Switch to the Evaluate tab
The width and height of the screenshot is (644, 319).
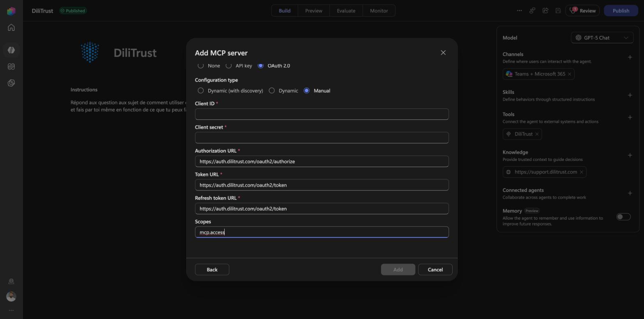pyautogui.click(x=346, y=11)
